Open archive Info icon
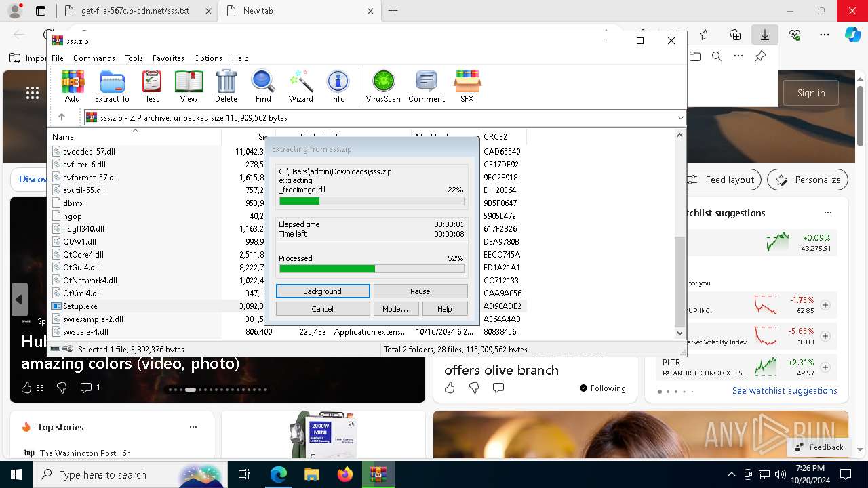 tap(338, 86)
